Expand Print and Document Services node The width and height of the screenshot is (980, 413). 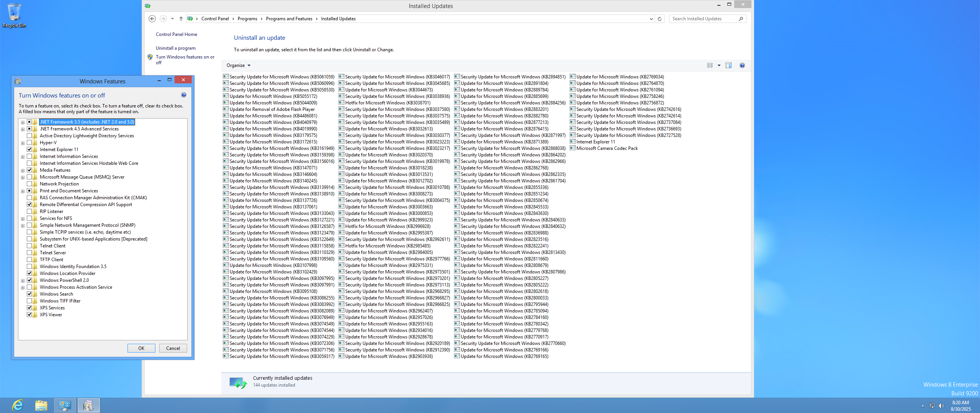point(23,191)
